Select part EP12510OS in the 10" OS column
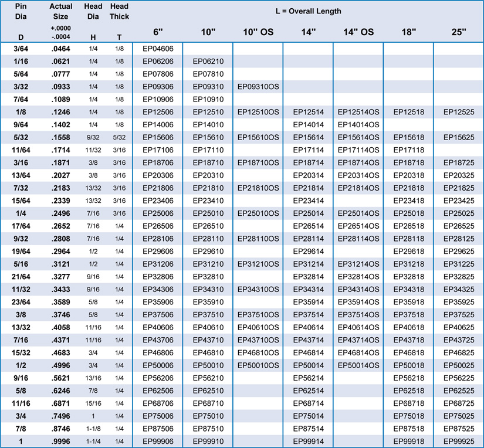484x448 pixels. pos(258,112)
